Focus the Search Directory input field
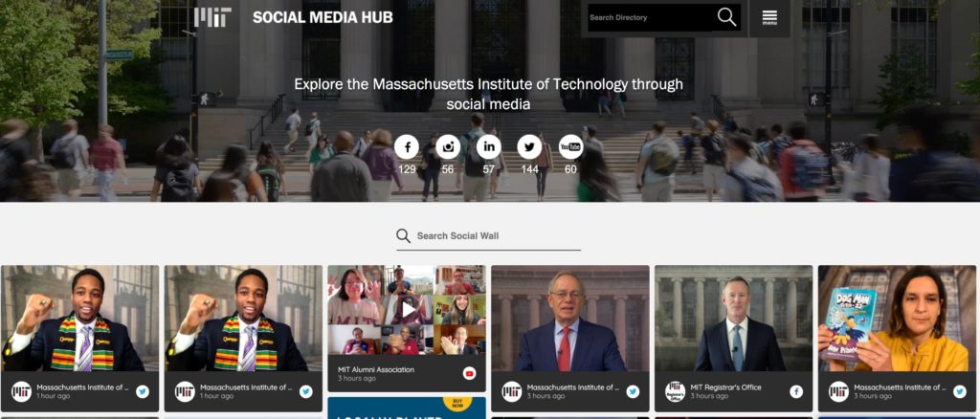The width and height of the screenshot is (980, 419). point(649,17)
